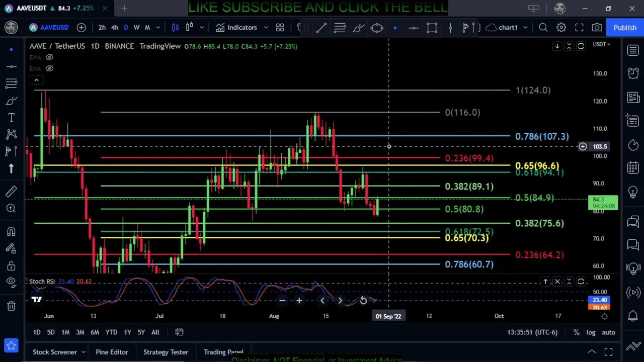Expand the time interval dropdown arrow
The width and height of the screenshot is (644, 362).
point(158,28)
